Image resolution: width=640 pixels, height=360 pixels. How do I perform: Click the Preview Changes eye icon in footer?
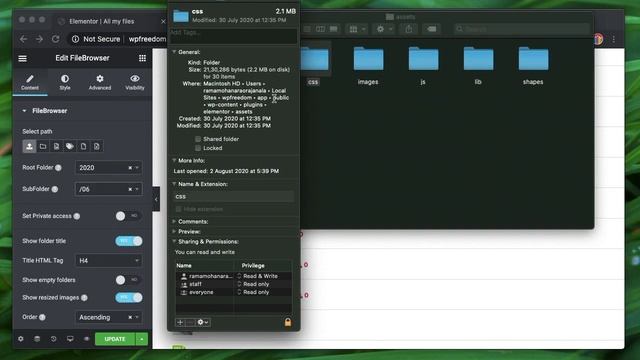87,339
